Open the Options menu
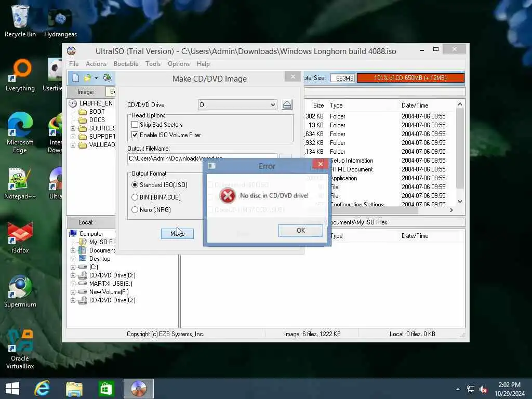532x399 pixels. (179, 64)
